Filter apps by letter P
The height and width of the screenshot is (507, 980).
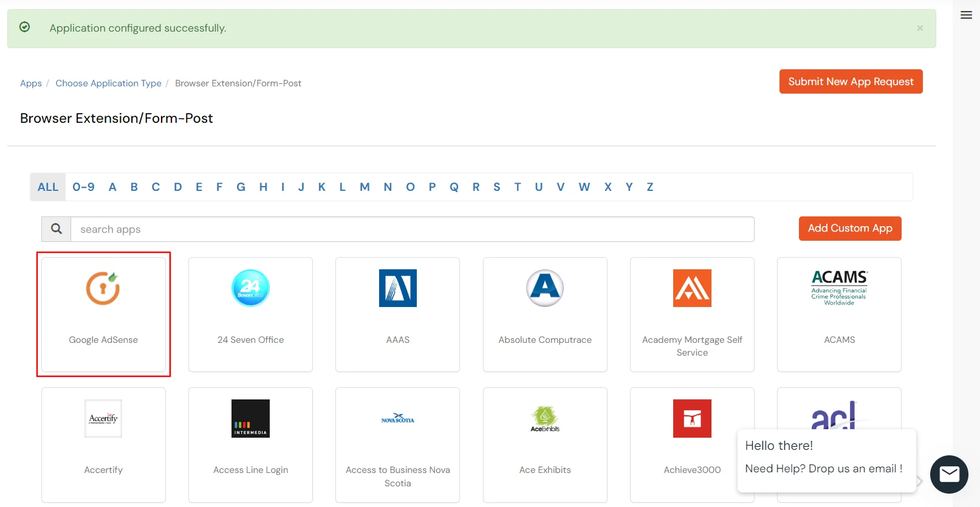coord(433,187)
